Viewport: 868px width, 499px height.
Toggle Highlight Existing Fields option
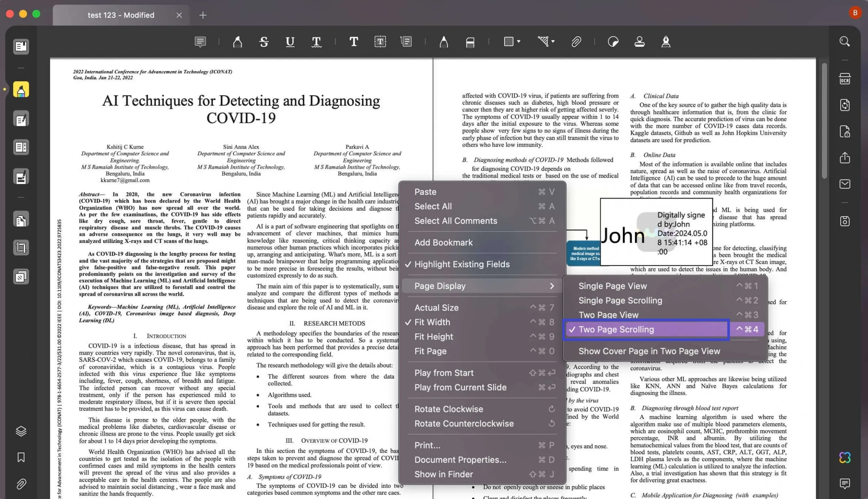point(462,264)
